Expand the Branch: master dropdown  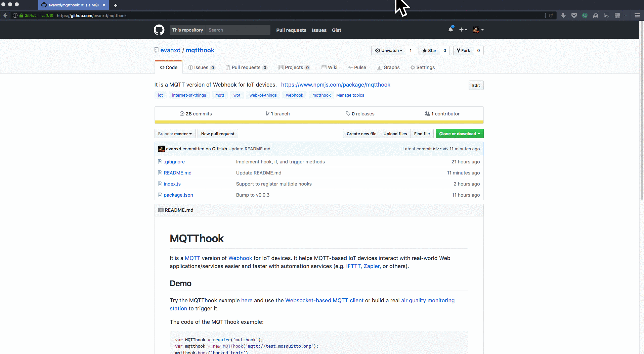click(175, 134)
